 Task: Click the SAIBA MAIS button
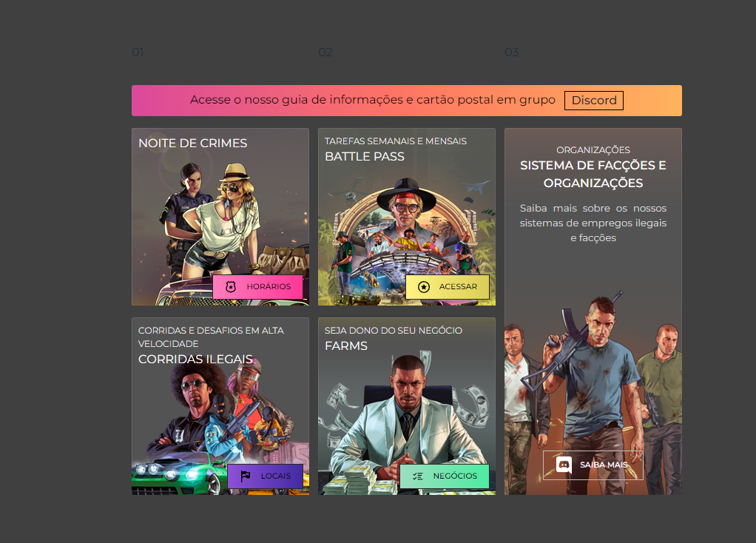click(x=593, y=465)
